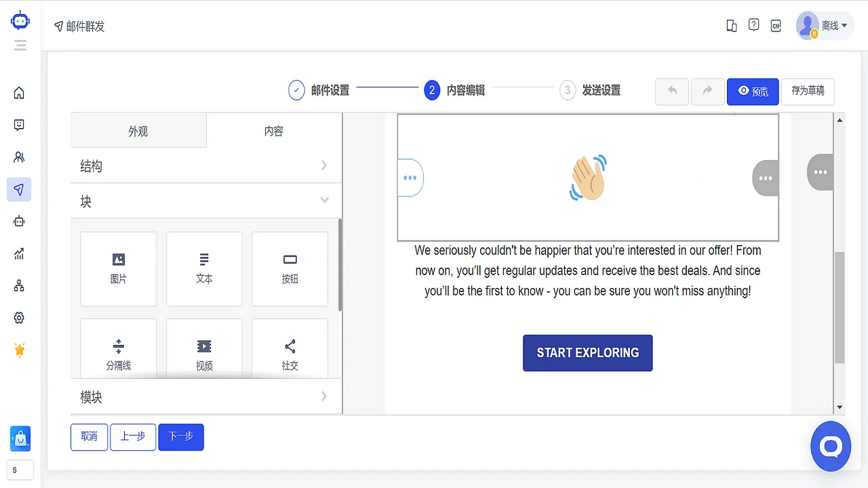Click the 预览 preview button
The height and width of the screenshot is (488, 868).
(x=753, y=91)
